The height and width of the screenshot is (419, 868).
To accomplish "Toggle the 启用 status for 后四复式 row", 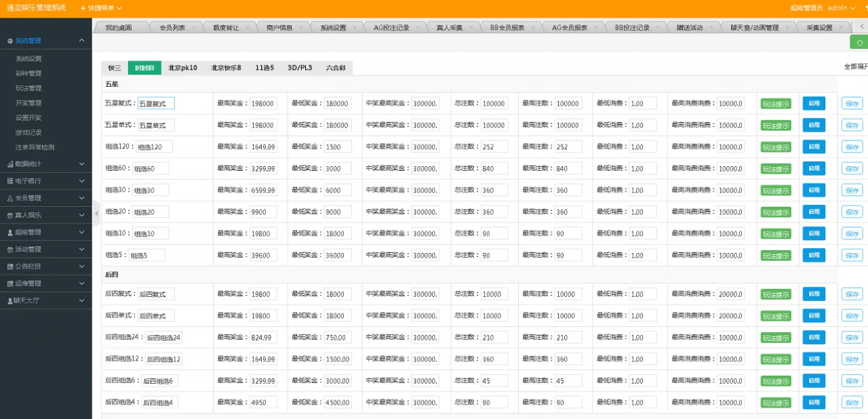I will pos(814,294).
